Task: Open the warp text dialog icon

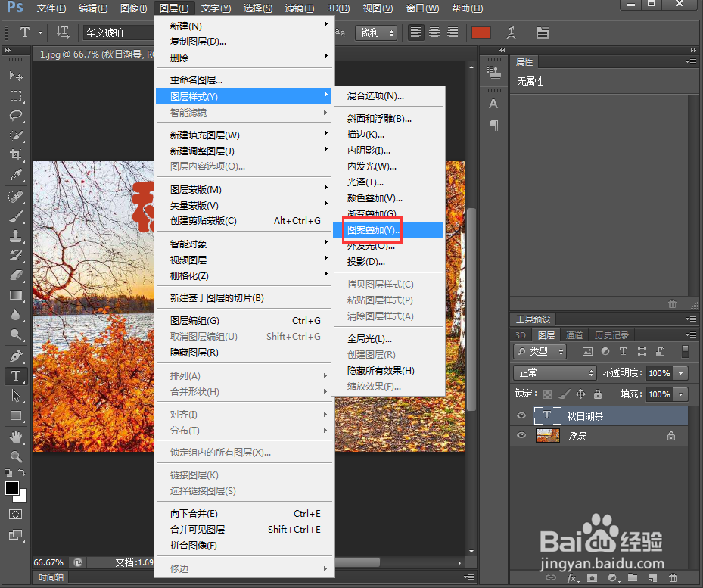Action: (x=512, y=32)
